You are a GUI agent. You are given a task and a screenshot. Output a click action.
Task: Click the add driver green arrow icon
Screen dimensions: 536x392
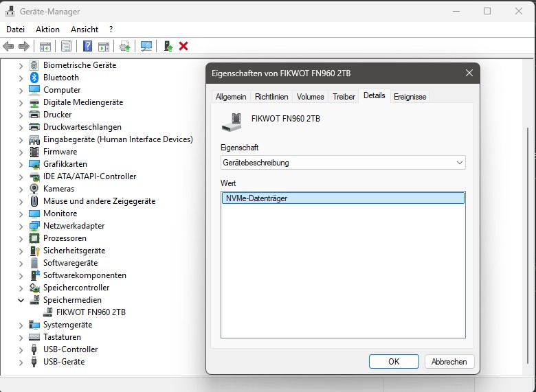click(168, 46)
